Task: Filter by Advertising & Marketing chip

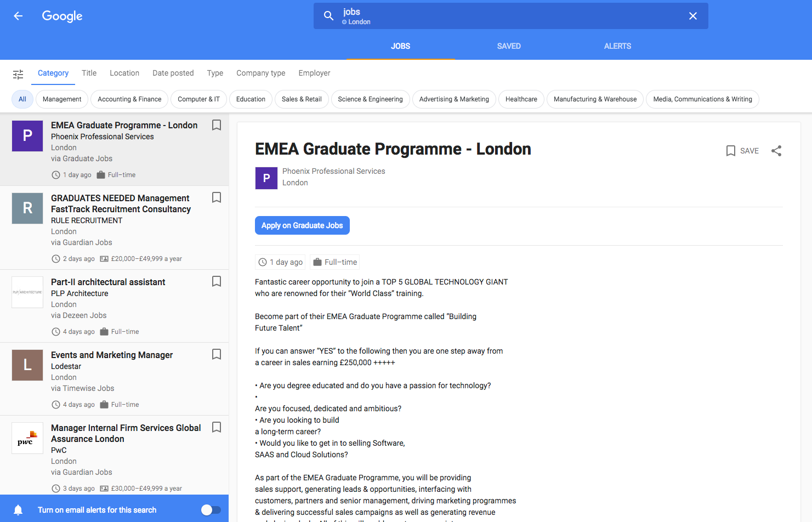Action: [x=454, y=99]
